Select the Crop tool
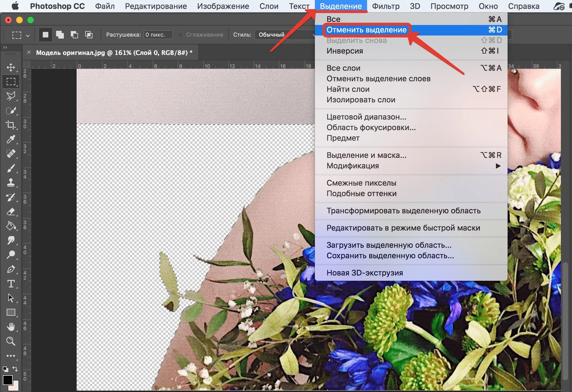572x392 pixels. click(11, 125)
